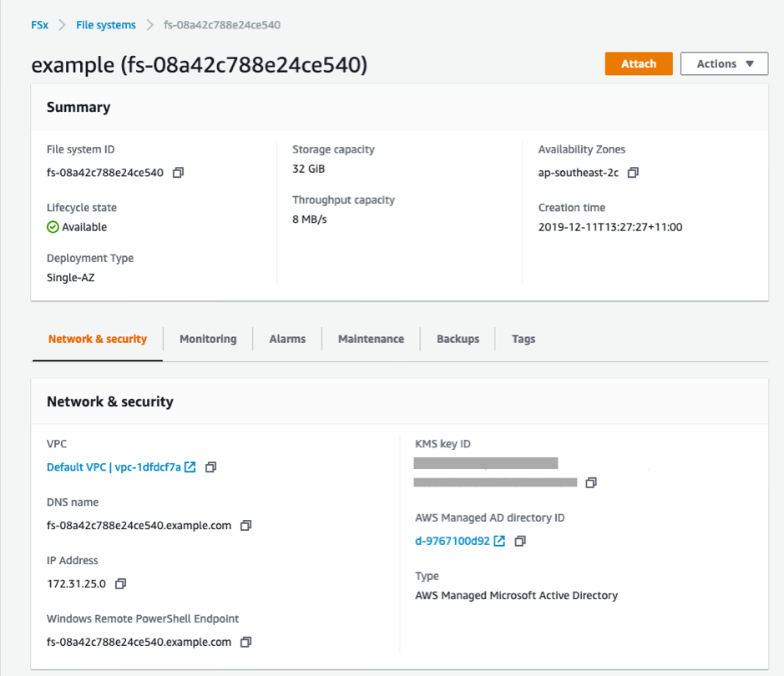Copy the IP address 172.31.25.0
The height and width of the screenshot is (676, 784).
click(x=120, y=583)
